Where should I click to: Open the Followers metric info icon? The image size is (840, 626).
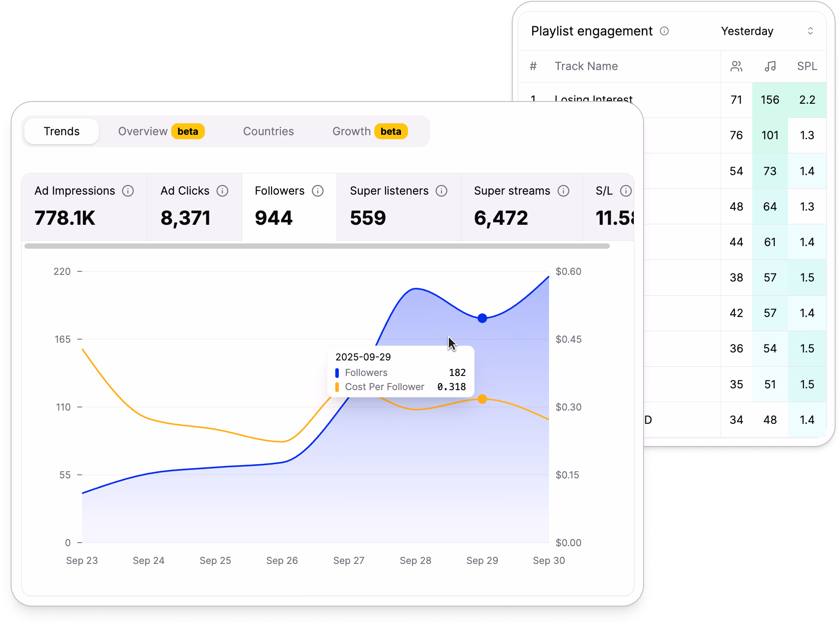pos(318,191)
